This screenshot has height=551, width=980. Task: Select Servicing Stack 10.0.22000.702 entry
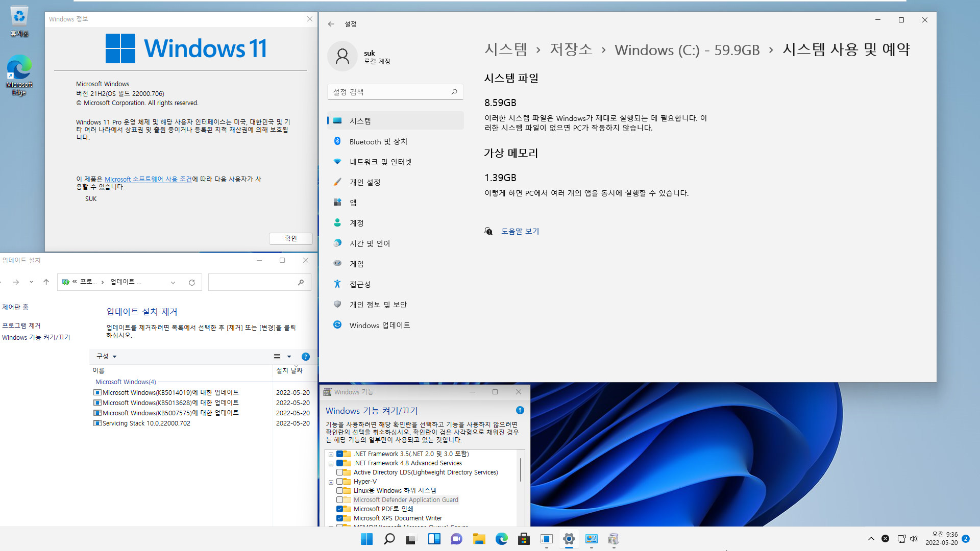pos(142,423)
